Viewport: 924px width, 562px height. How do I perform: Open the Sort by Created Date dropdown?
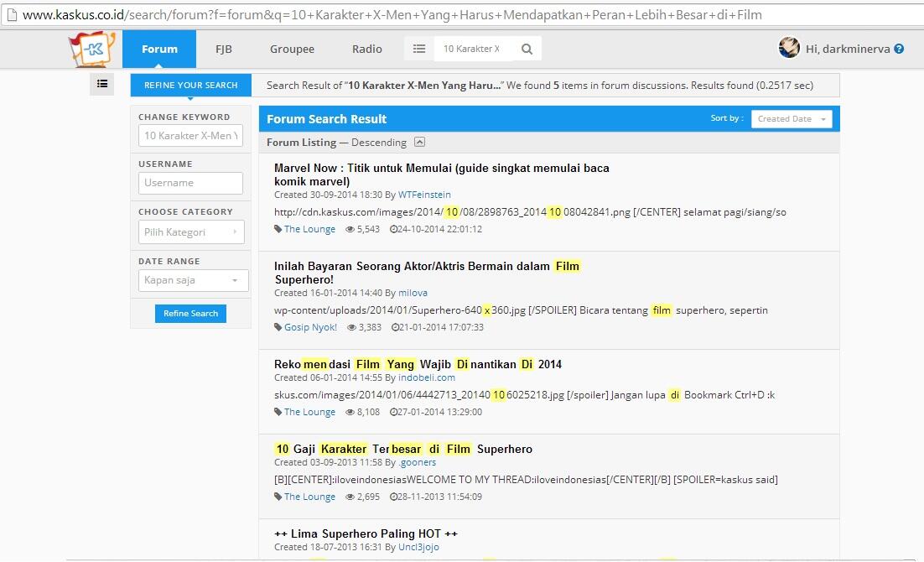tap(792, 119)
